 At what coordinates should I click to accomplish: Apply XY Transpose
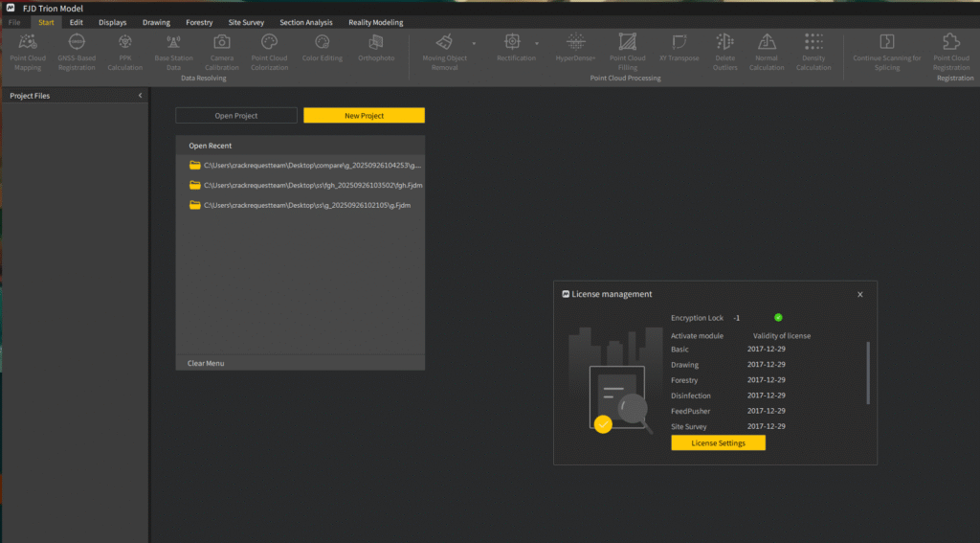point(679,48)
